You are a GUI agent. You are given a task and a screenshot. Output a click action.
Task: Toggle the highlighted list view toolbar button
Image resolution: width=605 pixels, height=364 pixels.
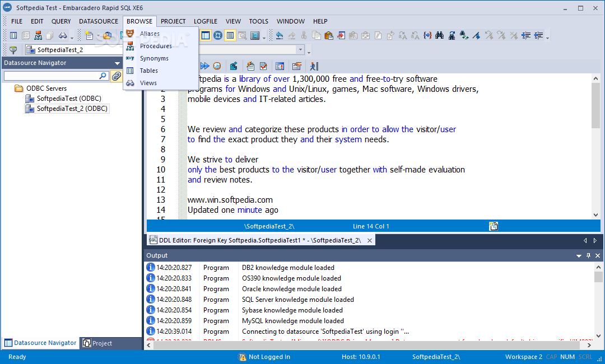pos(230,36)
